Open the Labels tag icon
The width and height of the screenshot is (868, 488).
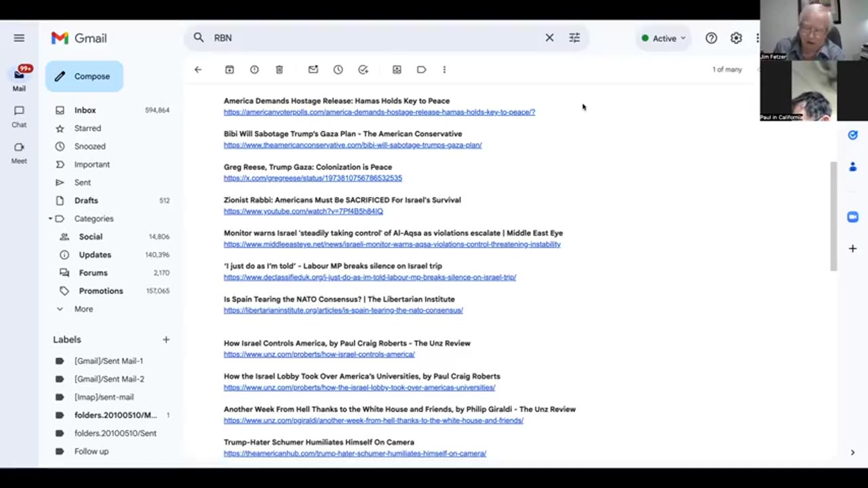tap(421, 69)
